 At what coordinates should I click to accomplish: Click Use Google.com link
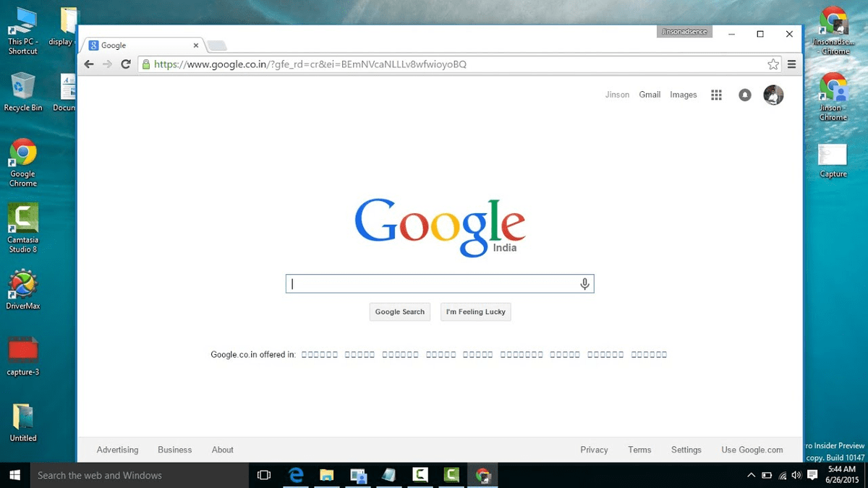(752, 450)
